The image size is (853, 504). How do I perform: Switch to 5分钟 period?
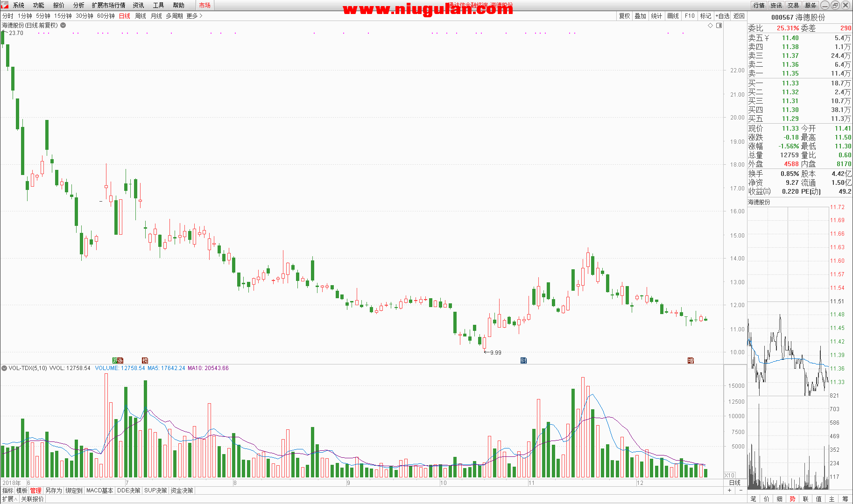click(x=43, y=16)
